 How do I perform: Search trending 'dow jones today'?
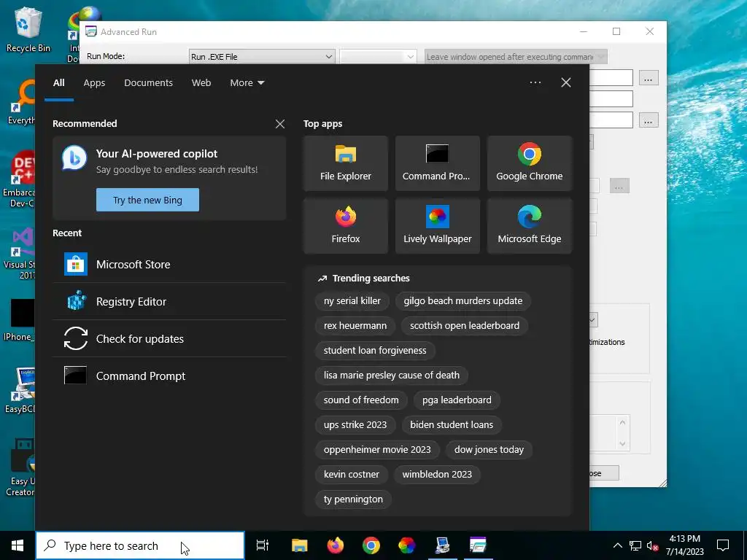489,449
